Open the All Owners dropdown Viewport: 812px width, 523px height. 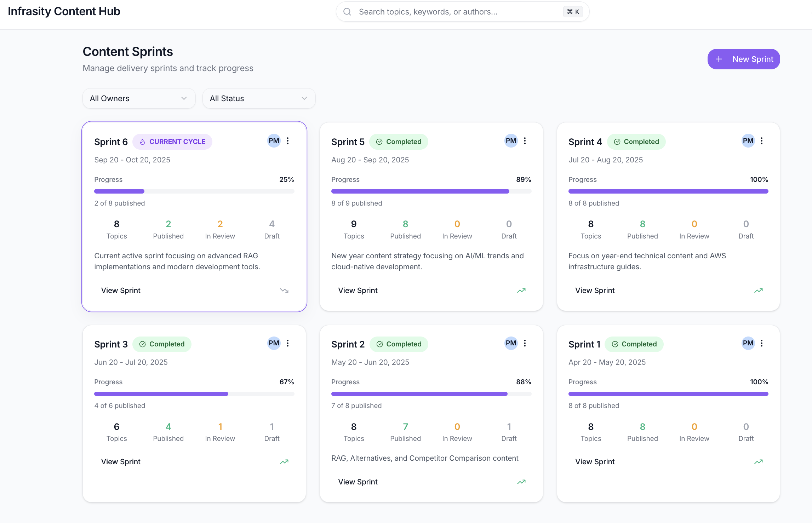pos(139,98)
